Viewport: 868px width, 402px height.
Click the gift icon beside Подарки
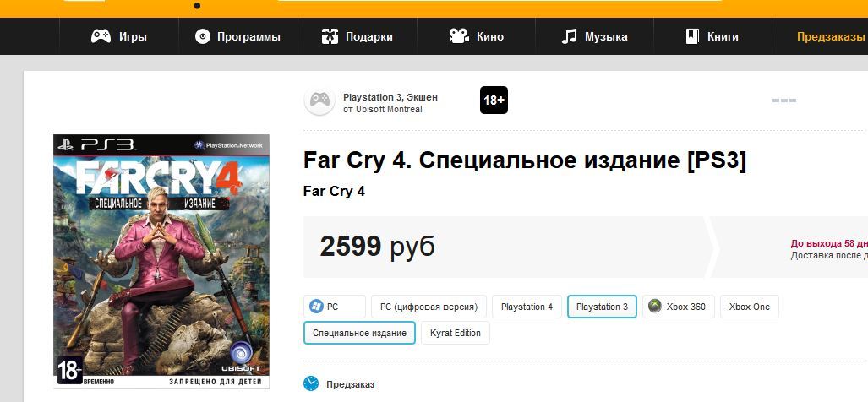(330, 36)
